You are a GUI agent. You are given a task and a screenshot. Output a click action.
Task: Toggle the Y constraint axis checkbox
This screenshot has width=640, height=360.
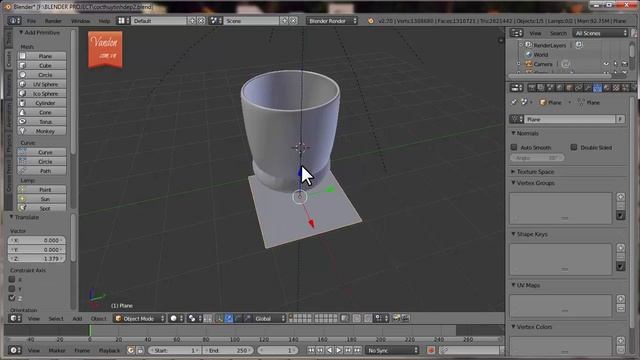[12, 289]
